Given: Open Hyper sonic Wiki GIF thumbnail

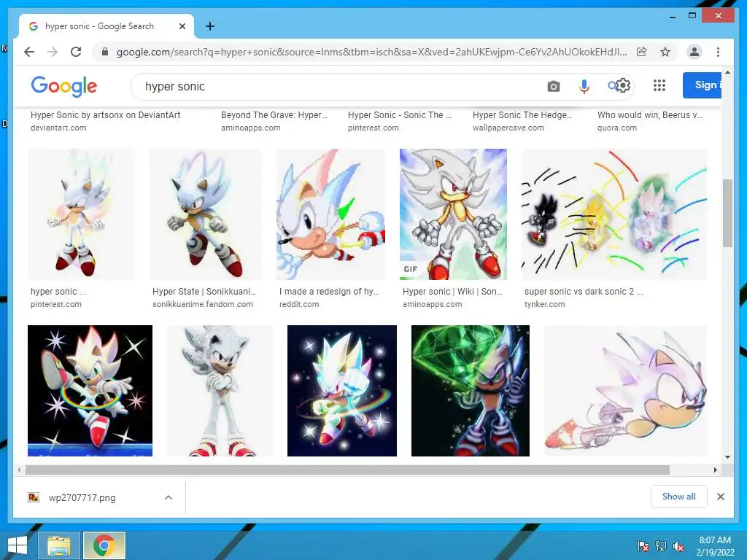Looking at the screenshot, I should coord(453,214).
